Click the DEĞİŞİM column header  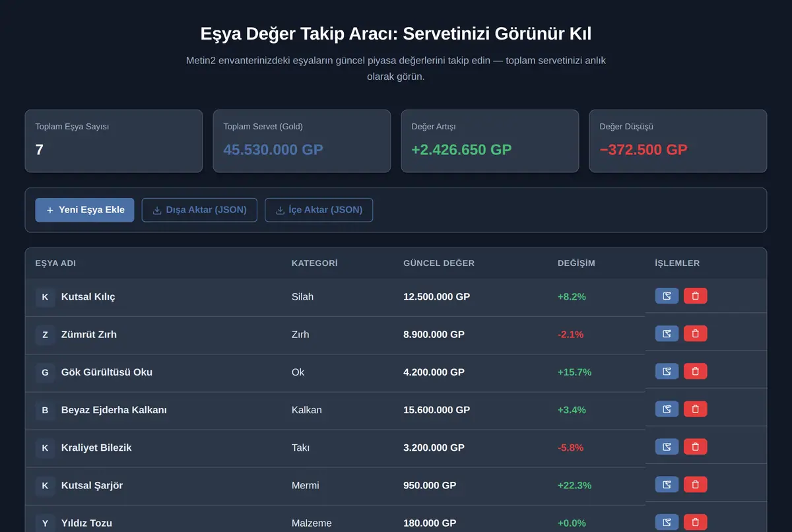pos(576,263)
